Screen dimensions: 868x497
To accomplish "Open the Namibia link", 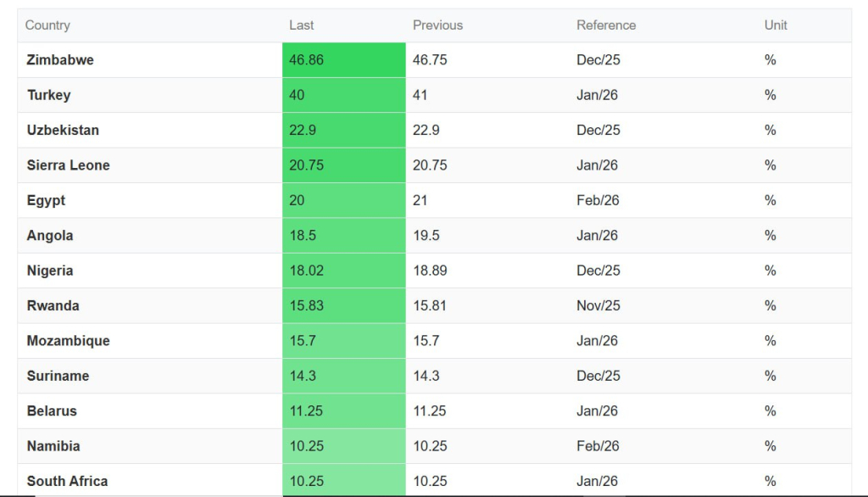I will pos(53,446).
